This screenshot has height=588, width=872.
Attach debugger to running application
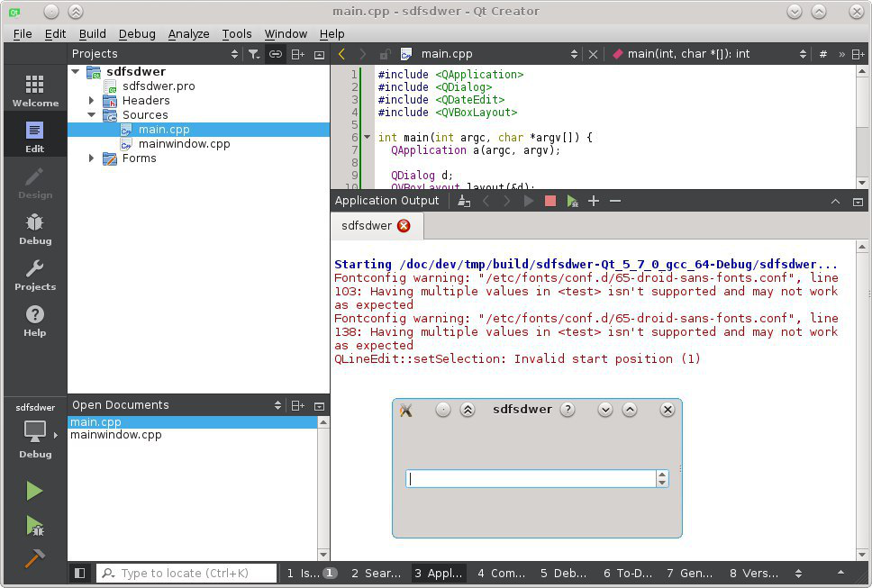point(572,201)
